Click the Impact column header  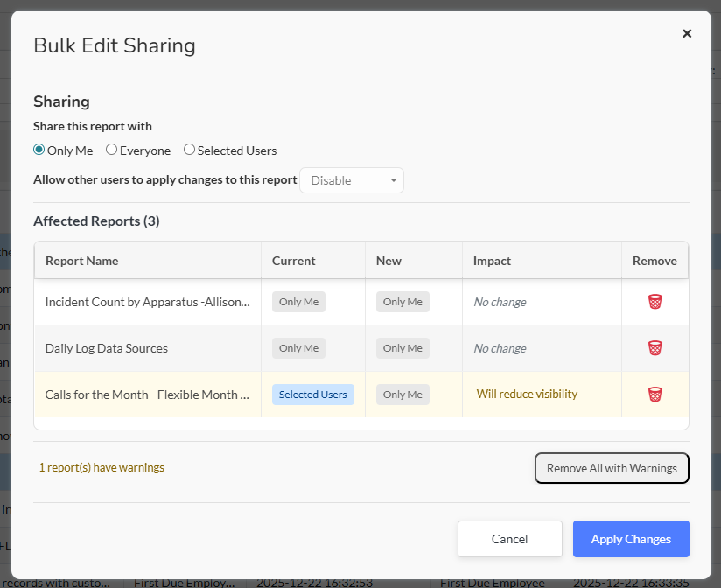click(x=492, y=261)
